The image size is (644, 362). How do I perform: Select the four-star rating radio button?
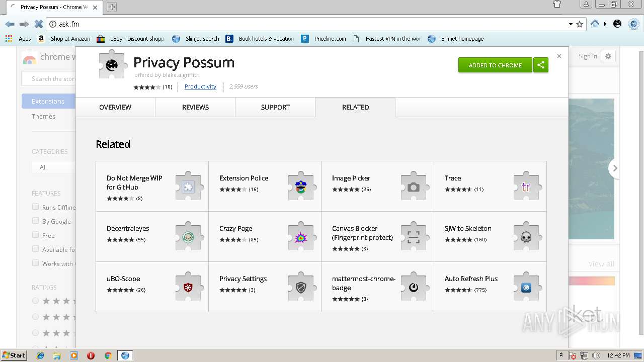35,317
